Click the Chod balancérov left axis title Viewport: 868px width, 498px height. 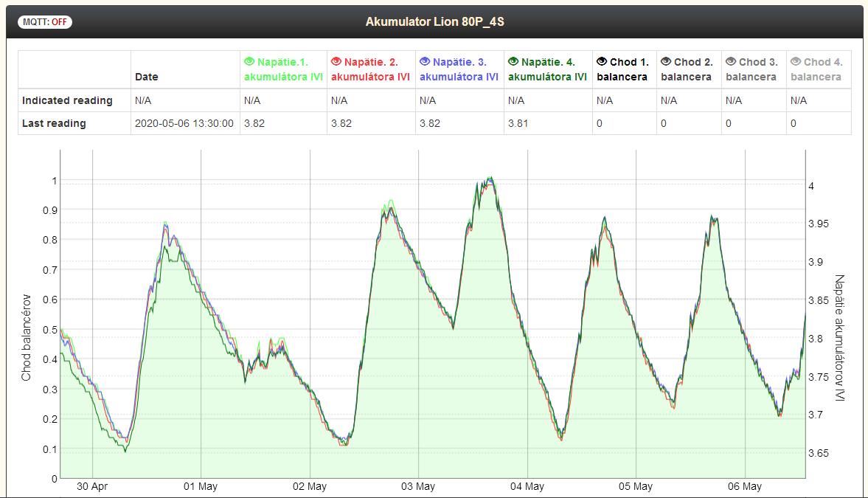[x=27, y=337]
